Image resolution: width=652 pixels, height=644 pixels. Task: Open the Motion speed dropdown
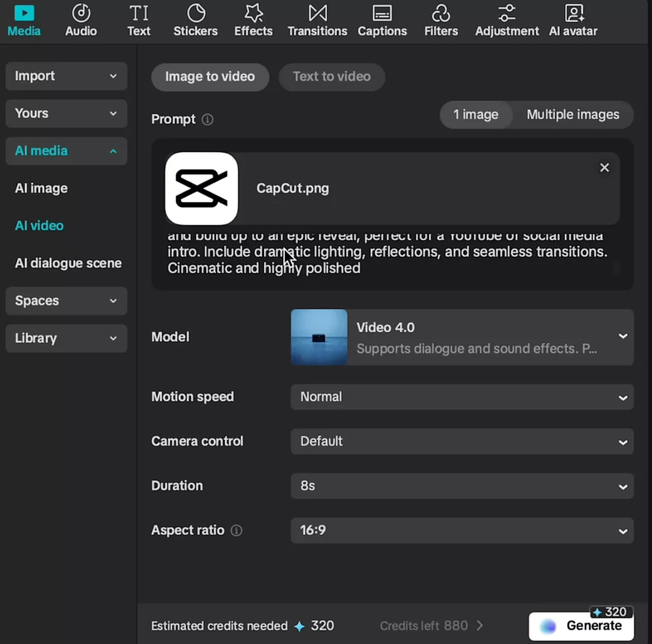pos(462,397)
